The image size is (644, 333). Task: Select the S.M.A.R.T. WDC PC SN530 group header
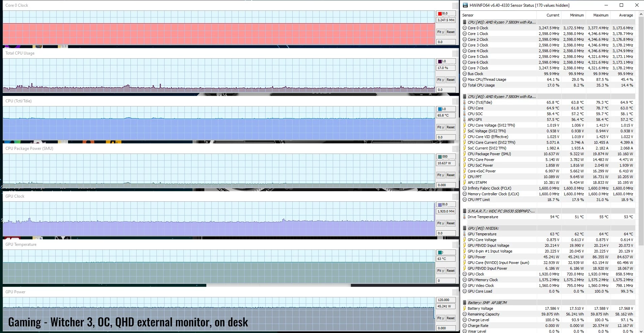[x=501, y=211]
